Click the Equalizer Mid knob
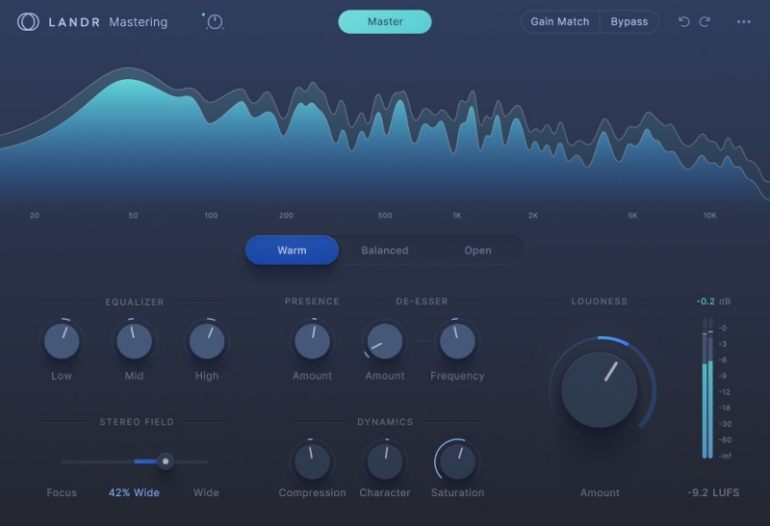770x526 pixels. point(134,342)
